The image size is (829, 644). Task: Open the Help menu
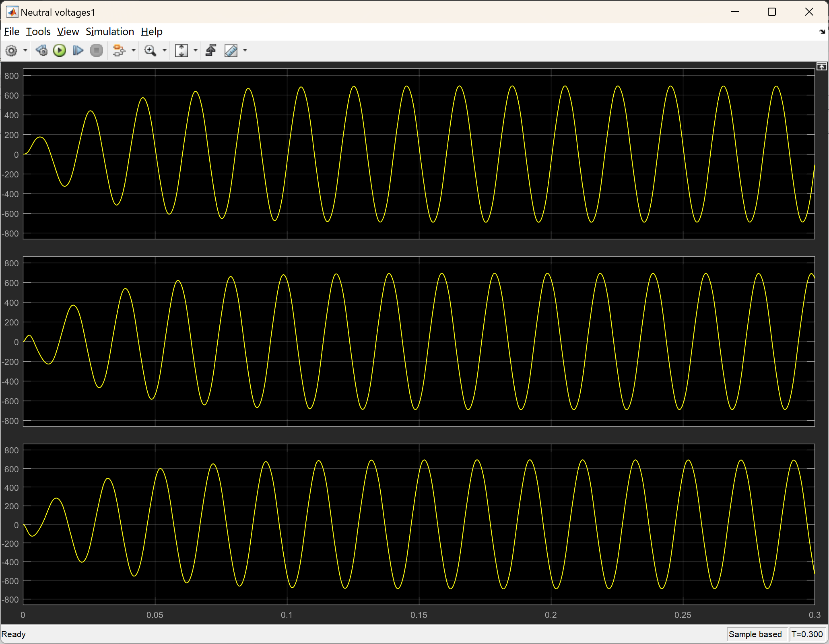click(x=151, y=31)
